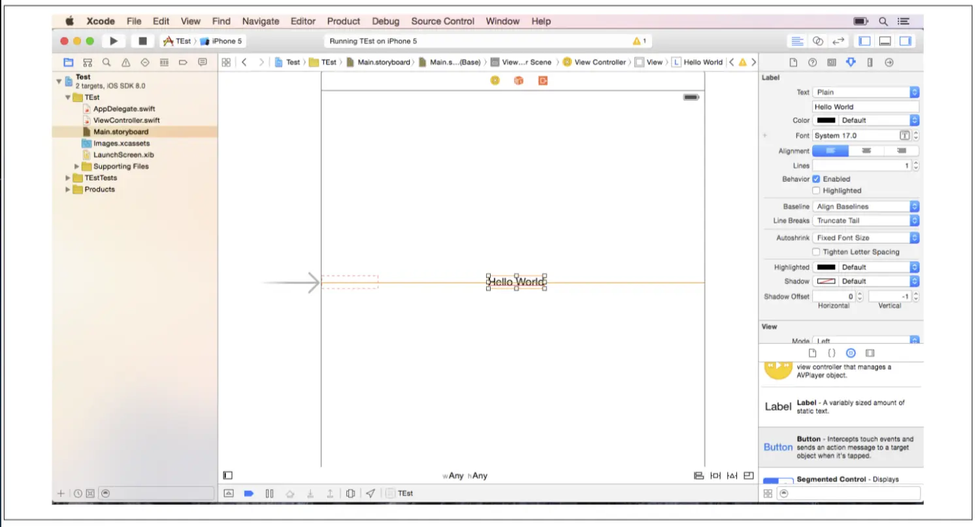Open the Baseline Align Baselines dropdown
Screen dimensions: 980x527
coord(866,207)
